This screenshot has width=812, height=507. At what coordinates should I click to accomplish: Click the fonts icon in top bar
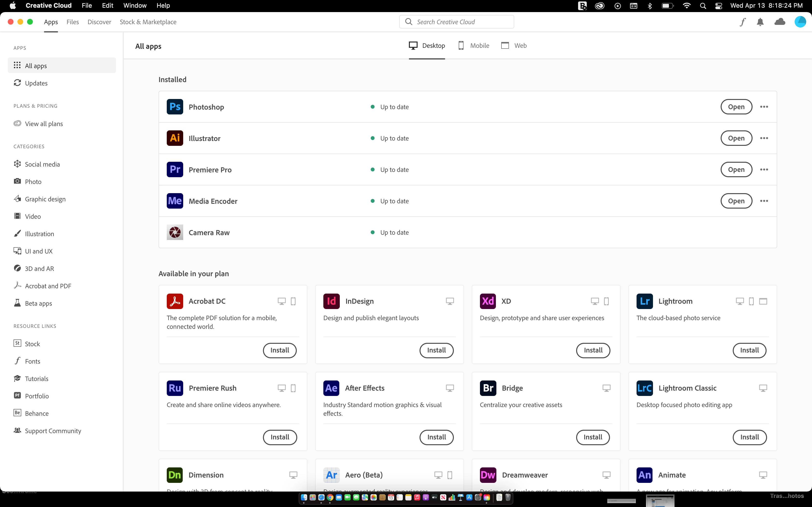click(743, 22)
